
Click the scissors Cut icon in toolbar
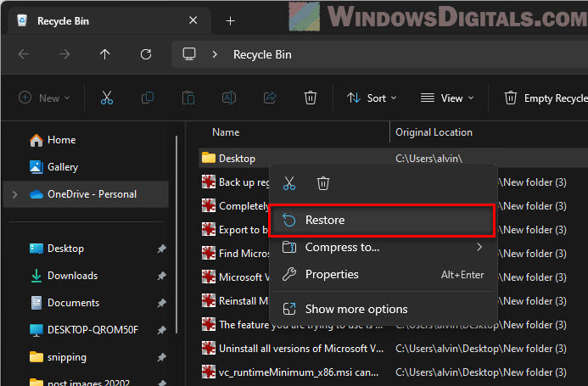[106, 98]
